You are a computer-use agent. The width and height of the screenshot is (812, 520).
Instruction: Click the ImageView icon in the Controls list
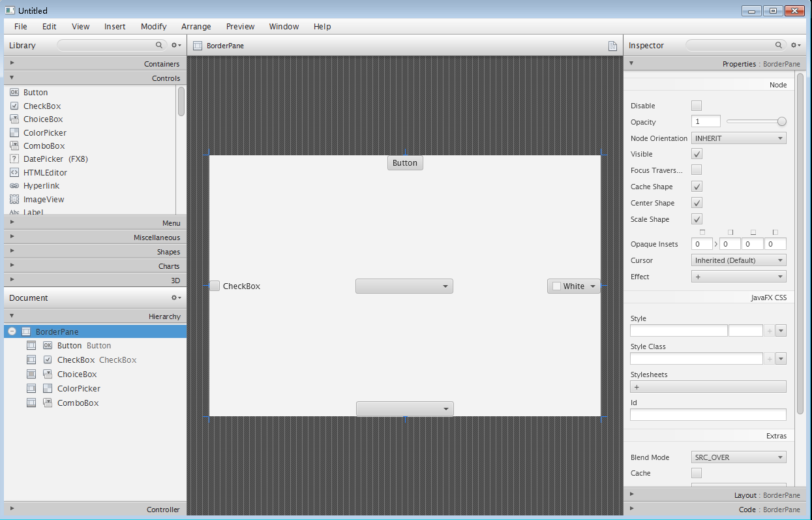(x=14, y=200)
